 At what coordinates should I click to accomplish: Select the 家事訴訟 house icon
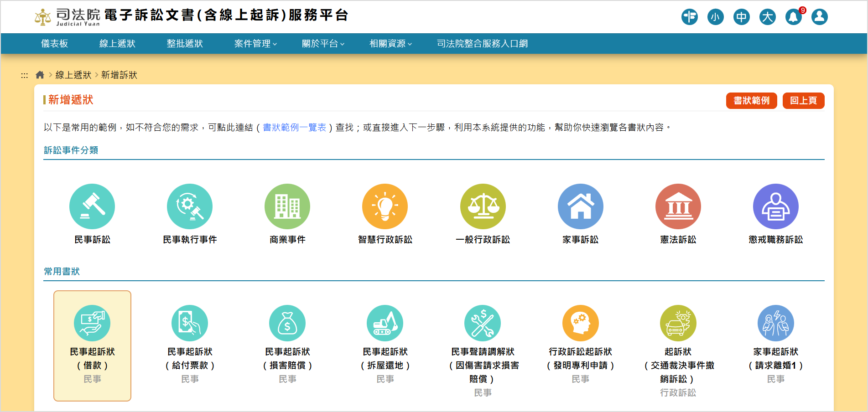tap(580, 206)
